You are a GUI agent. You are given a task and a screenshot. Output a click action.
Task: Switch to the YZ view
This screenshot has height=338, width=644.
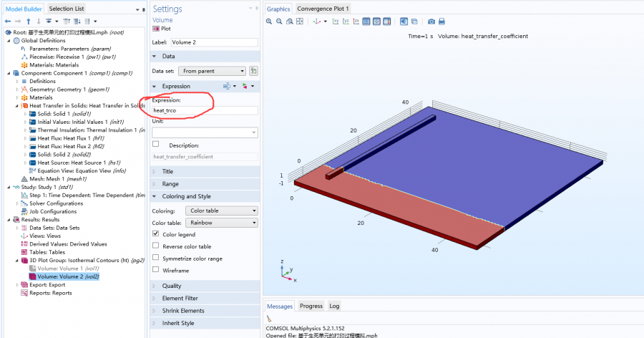point(346,21)
